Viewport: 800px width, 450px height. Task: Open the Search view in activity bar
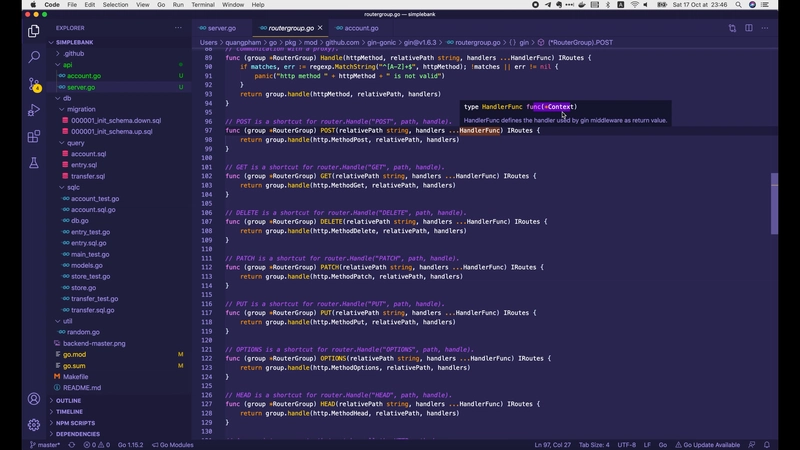pyautogui.click(x=34, y=58)
